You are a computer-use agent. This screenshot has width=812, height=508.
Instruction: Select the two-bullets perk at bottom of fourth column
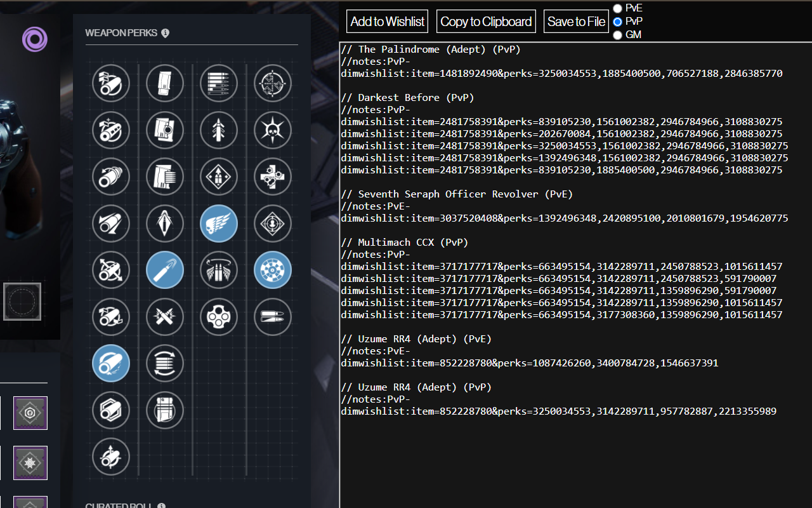pyautogui.click(x=273, y=317)
